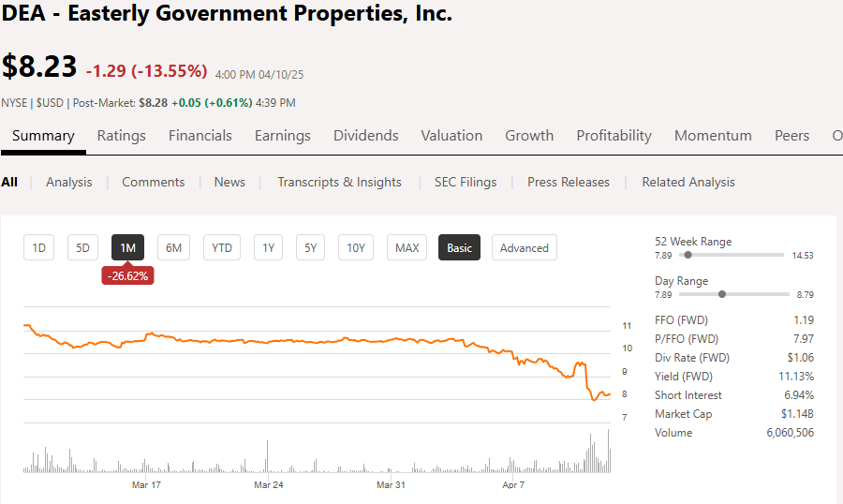This screenshot has height=504, width=843.
Task: Show News items only
Action: point(229,183)
